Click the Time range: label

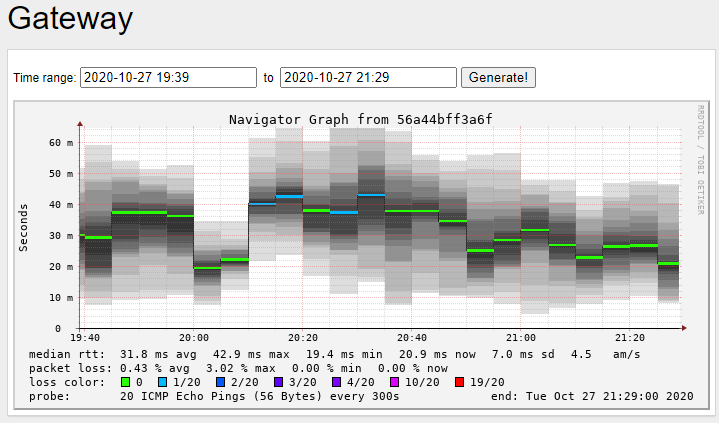[44, 78]
